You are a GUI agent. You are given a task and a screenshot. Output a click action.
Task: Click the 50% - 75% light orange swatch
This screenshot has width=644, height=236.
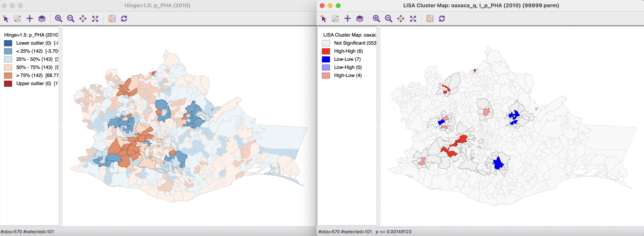8,67
